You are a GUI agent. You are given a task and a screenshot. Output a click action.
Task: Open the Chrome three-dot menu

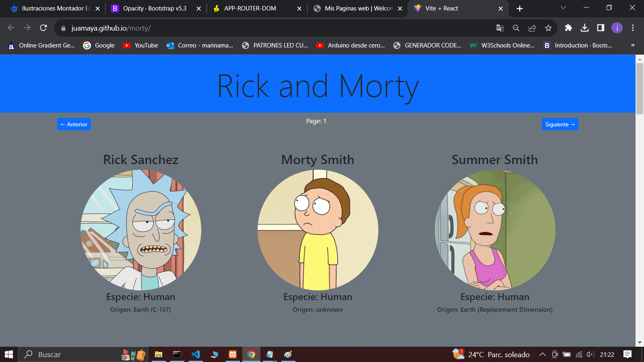[633, 28]
